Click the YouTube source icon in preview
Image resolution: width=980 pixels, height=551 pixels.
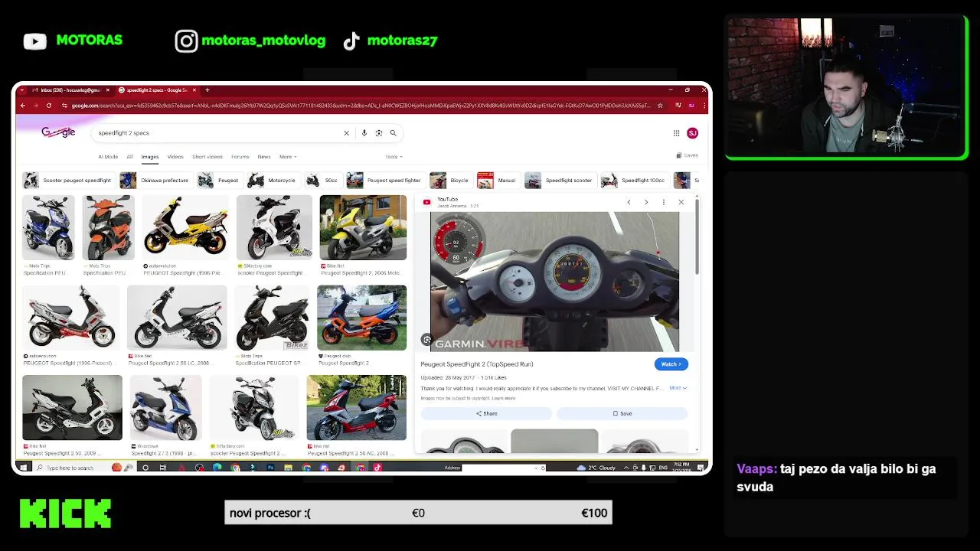[427, 202]
